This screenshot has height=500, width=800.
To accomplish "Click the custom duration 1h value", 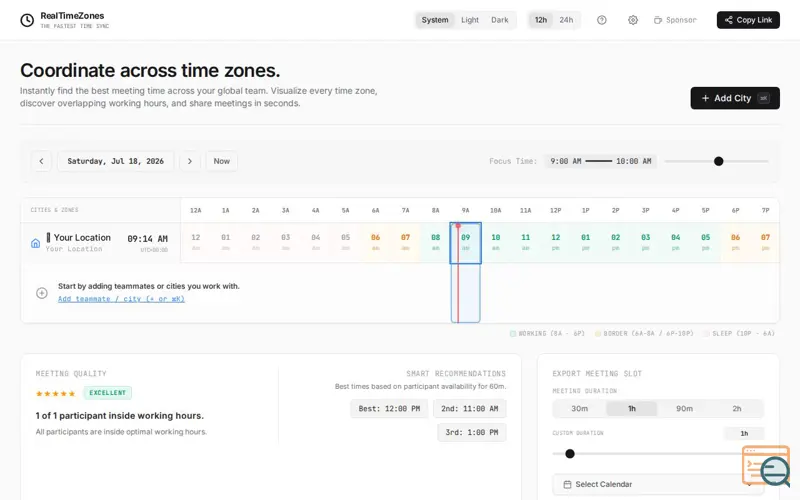I will [744, 433].
